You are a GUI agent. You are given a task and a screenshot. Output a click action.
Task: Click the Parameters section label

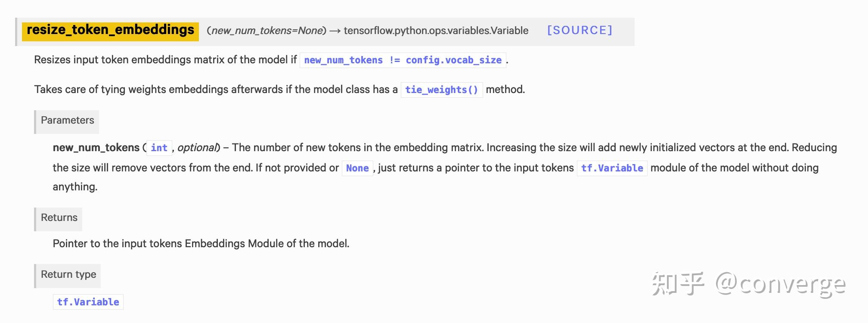coord(67,121)
